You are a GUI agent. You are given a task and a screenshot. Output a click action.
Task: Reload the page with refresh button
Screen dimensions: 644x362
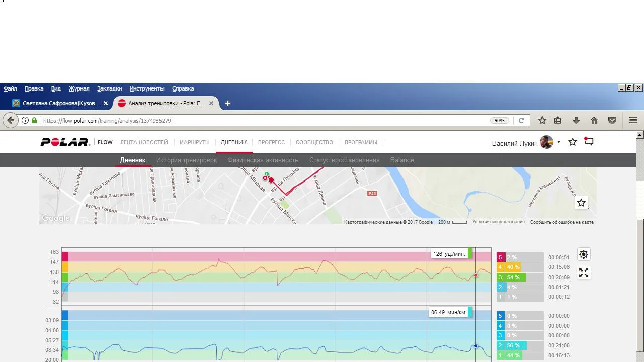tap(521, 121)
